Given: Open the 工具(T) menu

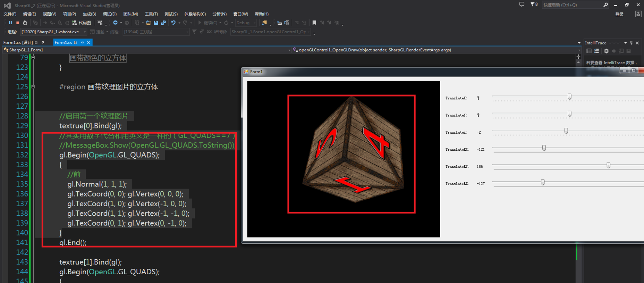Looking at the screenshot, I should (x=151, y=14).
